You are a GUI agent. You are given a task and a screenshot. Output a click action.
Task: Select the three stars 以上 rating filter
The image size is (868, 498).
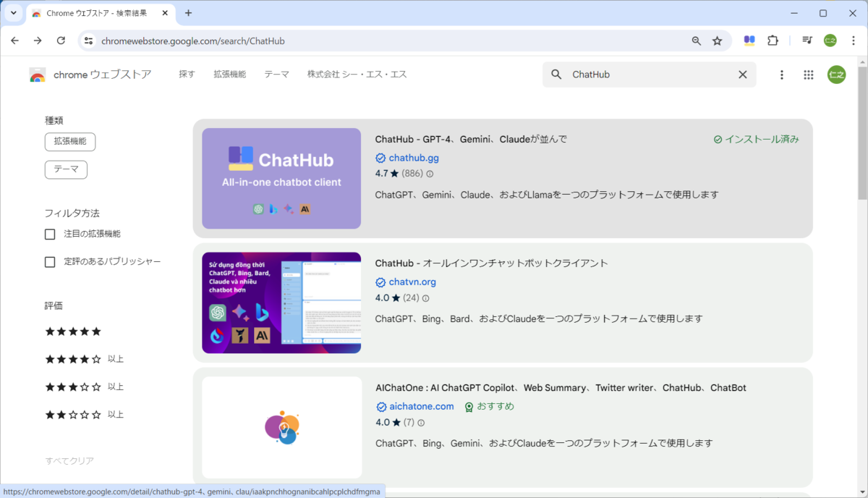(84, 387)
